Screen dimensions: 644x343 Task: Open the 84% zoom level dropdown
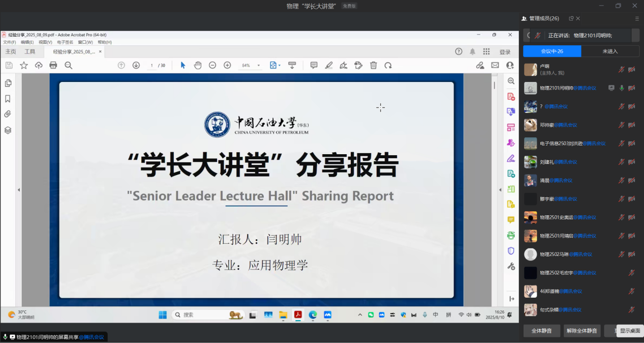tap(258, 66)
